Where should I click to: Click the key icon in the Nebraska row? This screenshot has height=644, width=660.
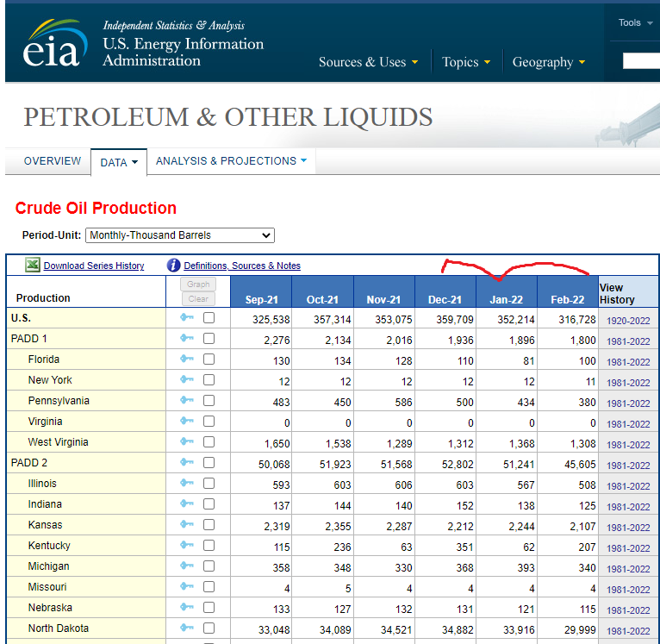(x=187, y=607)
